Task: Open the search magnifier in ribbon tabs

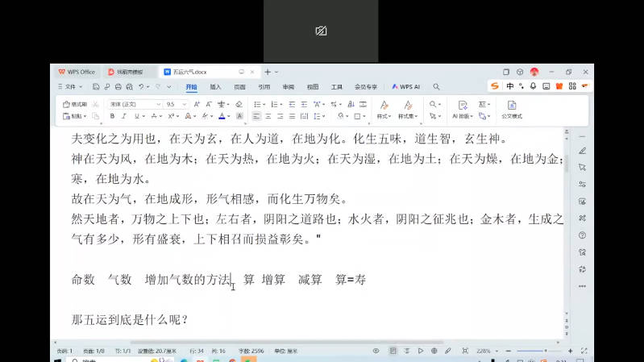Action: [x=436, y=86]
